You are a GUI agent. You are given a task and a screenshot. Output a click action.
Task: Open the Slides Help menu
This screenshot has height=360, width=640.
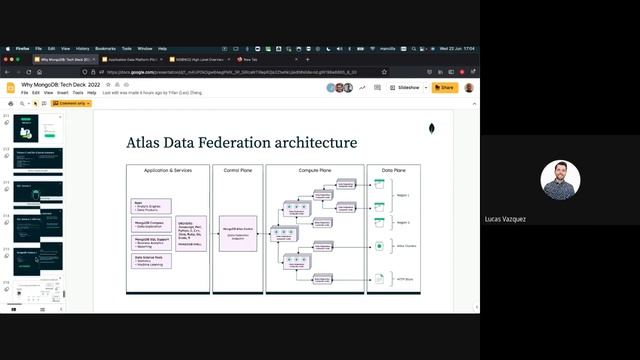pyautogui.click(x=91, y=93)
